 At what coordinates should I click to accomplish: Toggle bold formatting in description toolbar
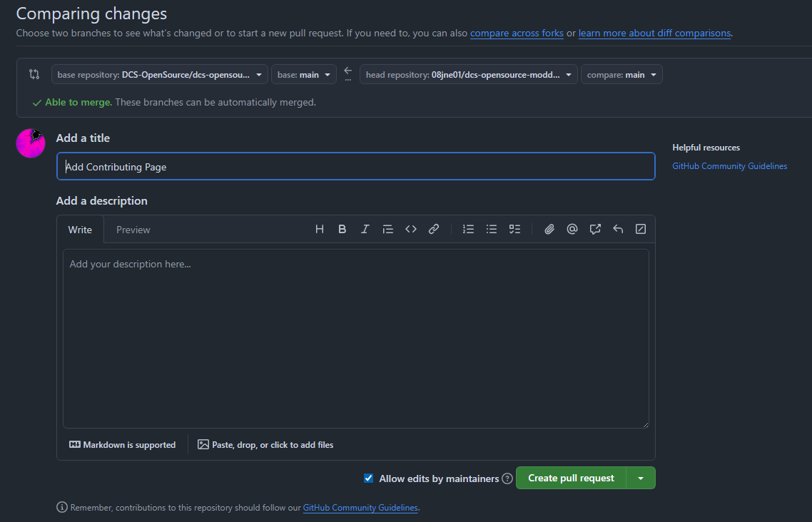342,229
